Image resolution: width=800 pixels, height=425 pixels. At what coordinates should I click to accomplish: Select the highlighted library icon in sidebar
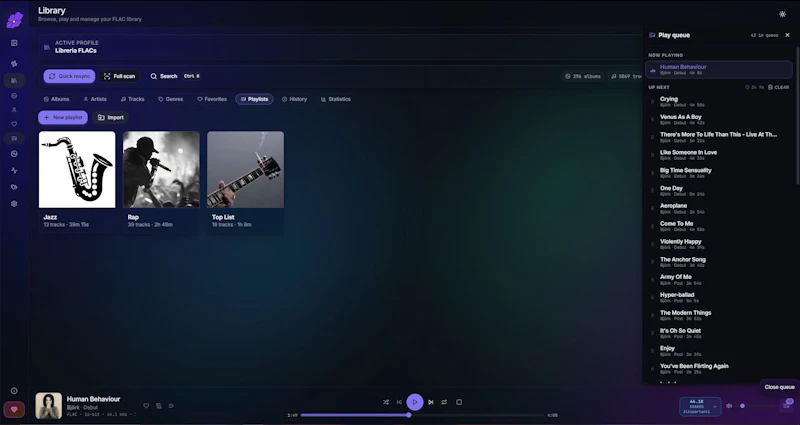[14, 80]
